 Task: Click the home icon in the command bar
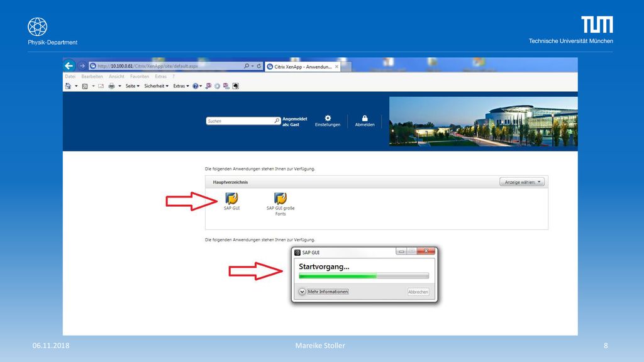click(x=68, y=86)
